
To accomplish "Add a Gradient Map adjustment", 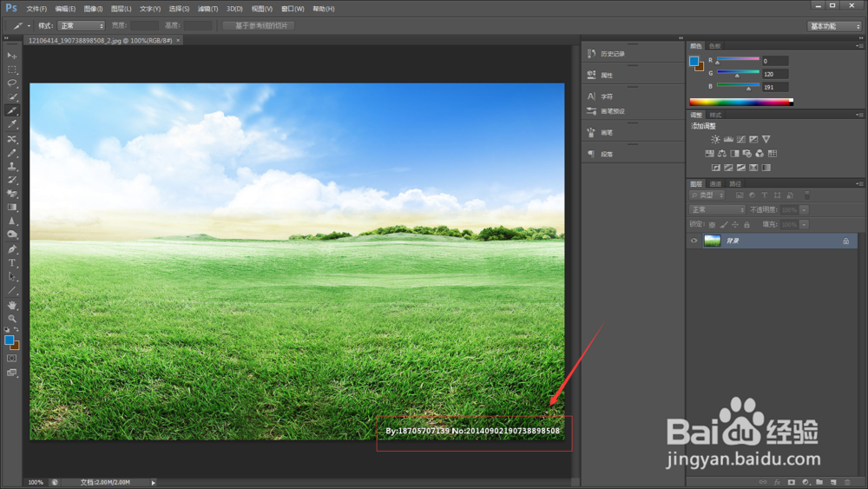I will coord(766,168).
